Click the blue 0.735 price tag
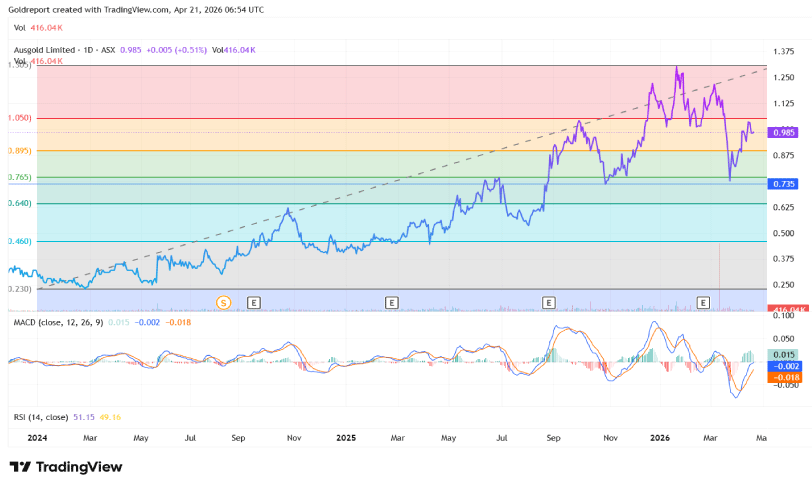 pos(784,184)
